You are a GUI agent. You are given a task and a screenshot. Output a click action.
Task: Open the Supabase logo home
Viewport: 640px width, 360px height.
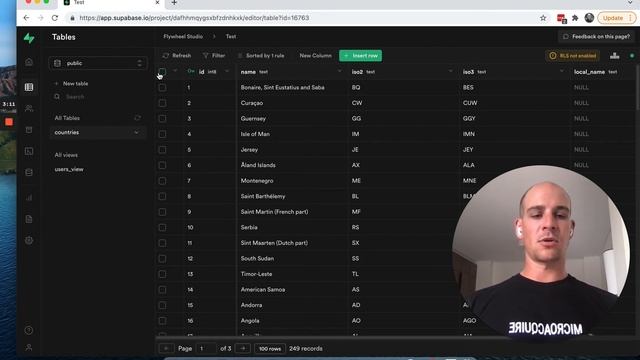(x=29, y=38)
